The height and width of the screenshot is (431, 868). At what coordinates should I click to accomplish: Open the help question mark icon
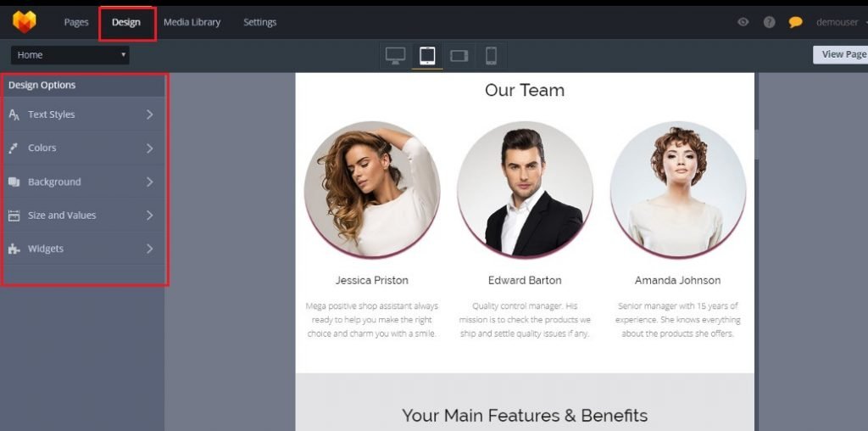coord(770,22)
